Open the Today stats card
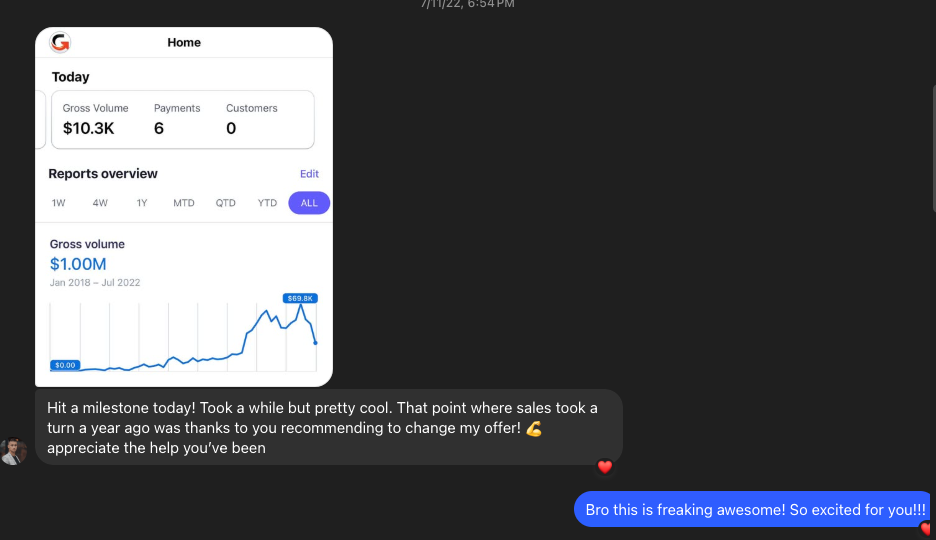Viewport: 936px width, 540px height. 183,119
